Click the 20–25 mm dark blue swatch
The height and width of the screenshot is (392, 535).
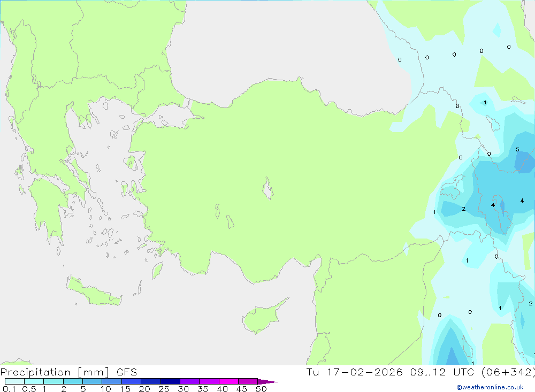click(x=150, y=381)
